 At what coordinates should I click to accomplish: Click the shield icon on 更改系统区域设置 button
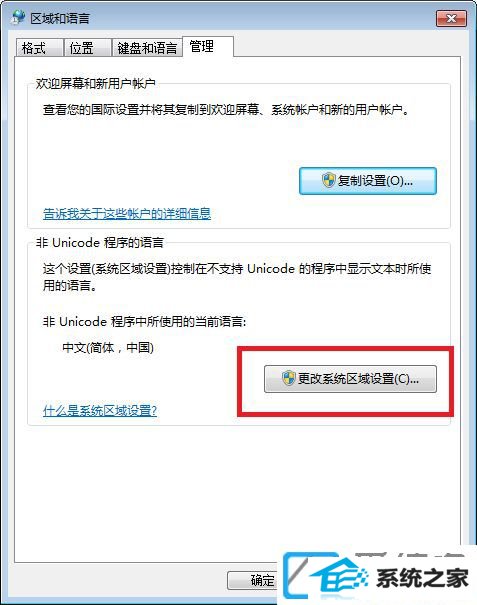tap(288, 378)
